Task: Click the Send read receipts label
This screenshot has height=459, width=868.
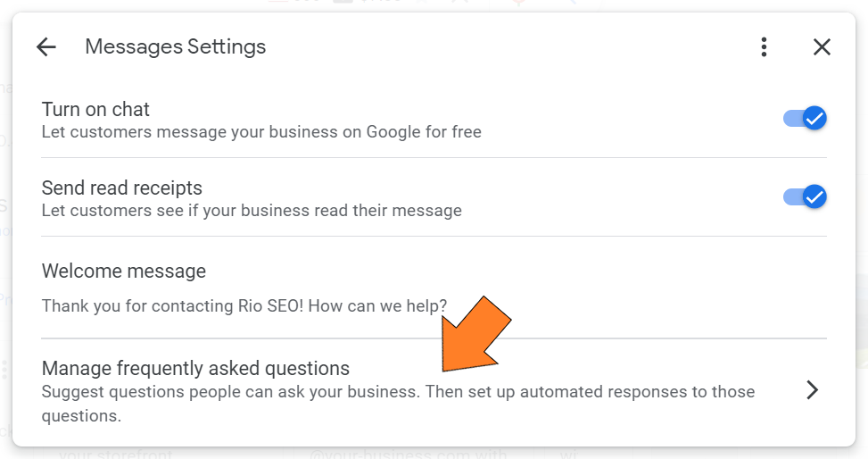Action: pos(122,188)
